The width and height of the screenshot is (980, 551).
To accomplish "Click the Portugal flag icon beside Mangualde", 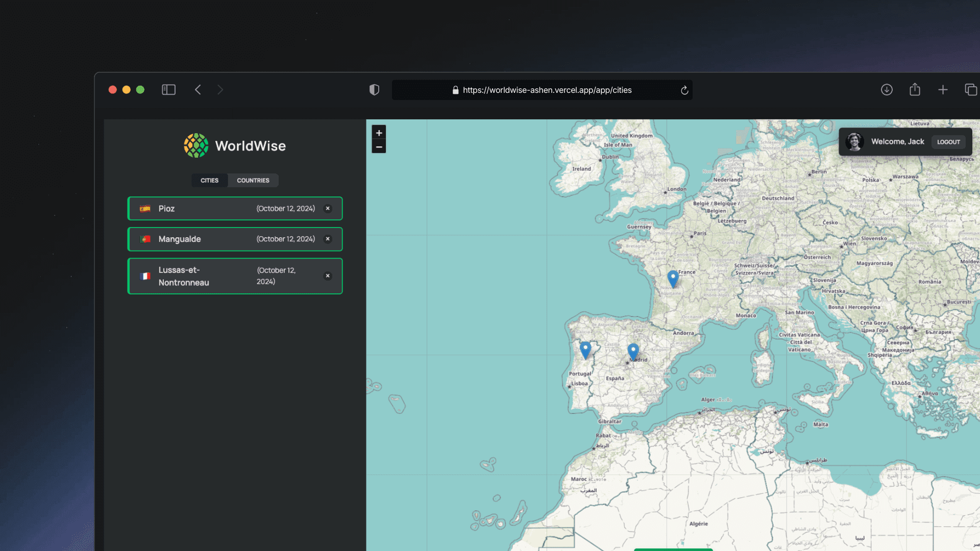I will click(145, 239).
